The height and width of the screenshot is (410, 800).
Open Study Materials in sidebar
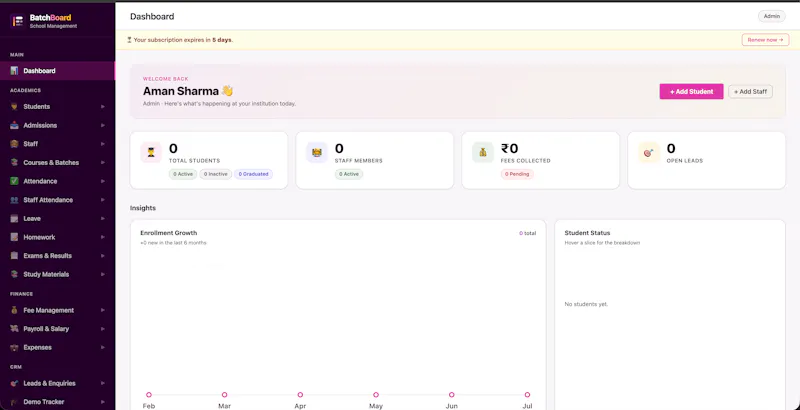(58, 274)
